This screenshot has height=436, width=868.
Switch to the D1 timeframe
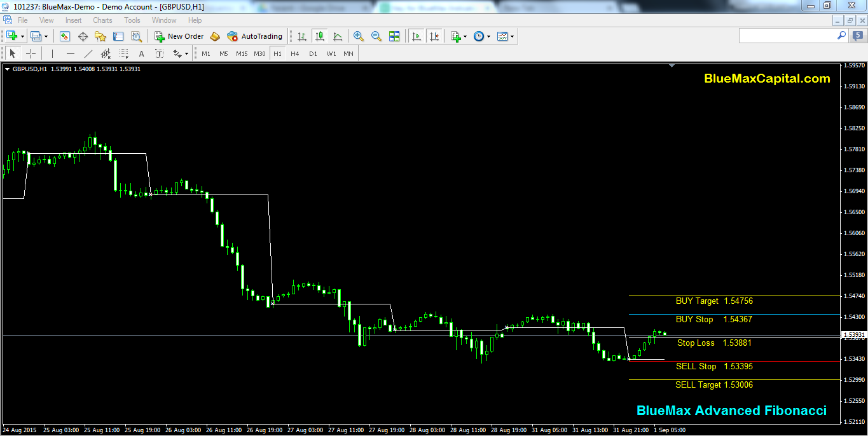pyautogui.click(x=313, y=53)
